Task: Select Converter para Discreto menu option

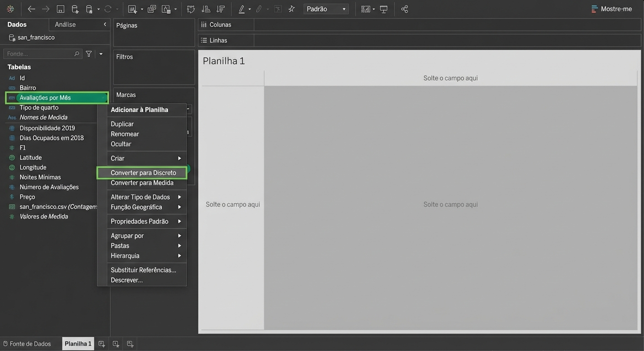Action: [143, 173]
